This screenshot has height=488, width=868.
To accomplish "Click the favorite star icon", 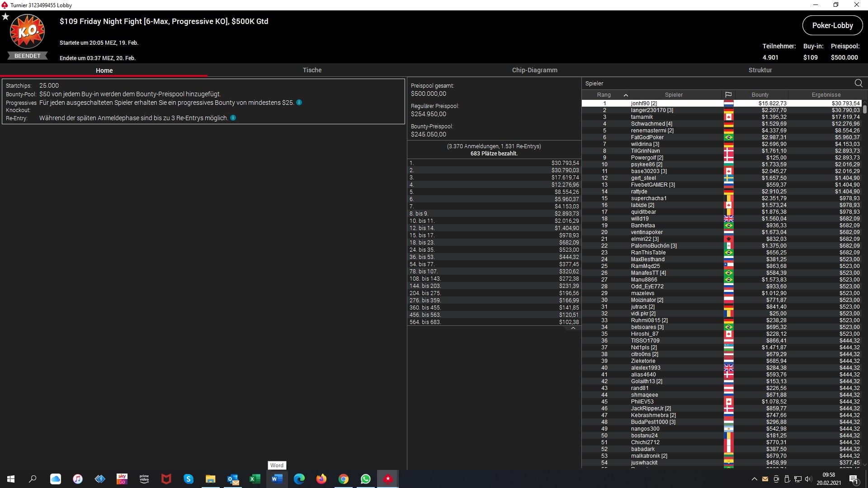I will pos(5,17).
